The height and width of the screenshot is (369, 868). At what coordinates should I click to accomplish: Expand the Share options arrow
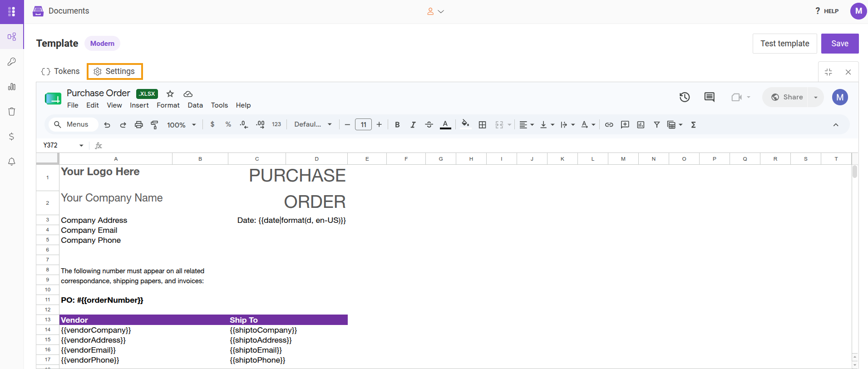coord(816,97)
